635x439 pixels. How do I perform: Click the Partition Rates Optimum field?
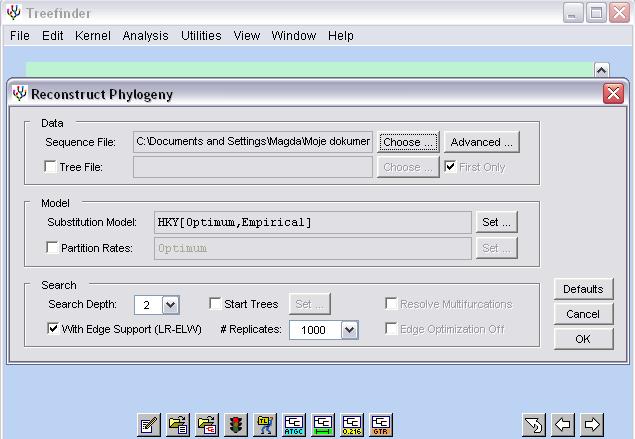313,248
